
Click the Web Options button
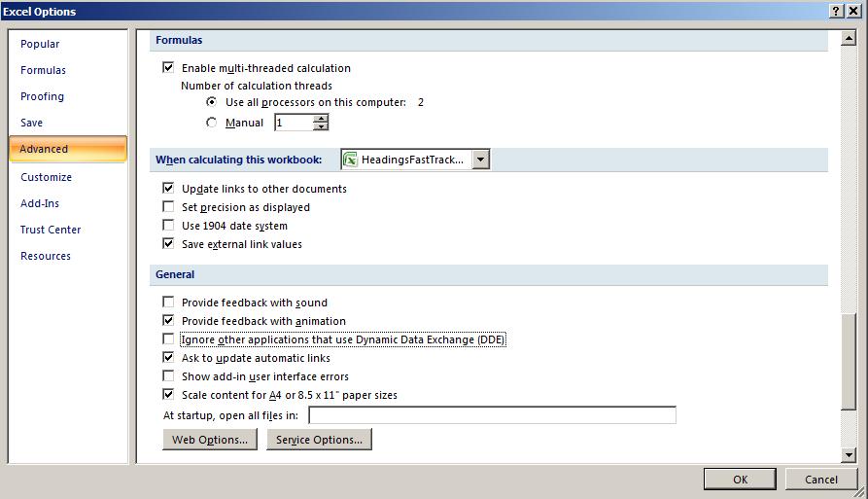coord(210,440)
